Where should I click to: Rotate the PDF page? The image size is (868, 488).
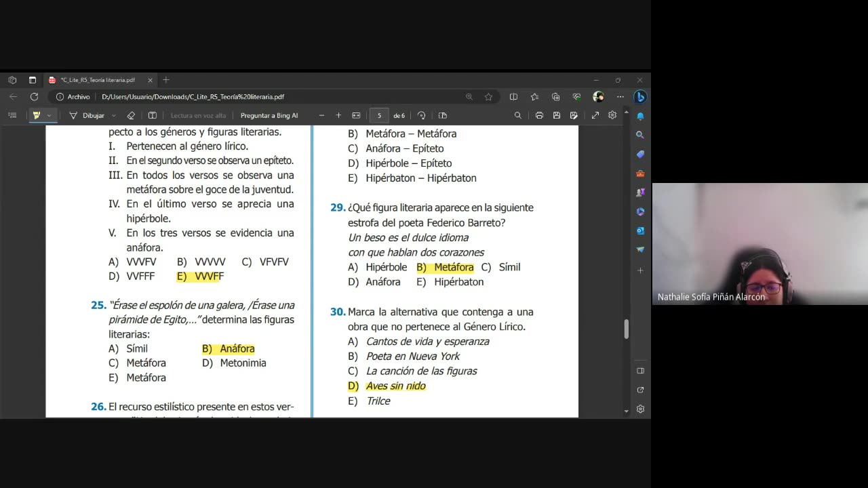pyautogui.click(x=421, y=115)
